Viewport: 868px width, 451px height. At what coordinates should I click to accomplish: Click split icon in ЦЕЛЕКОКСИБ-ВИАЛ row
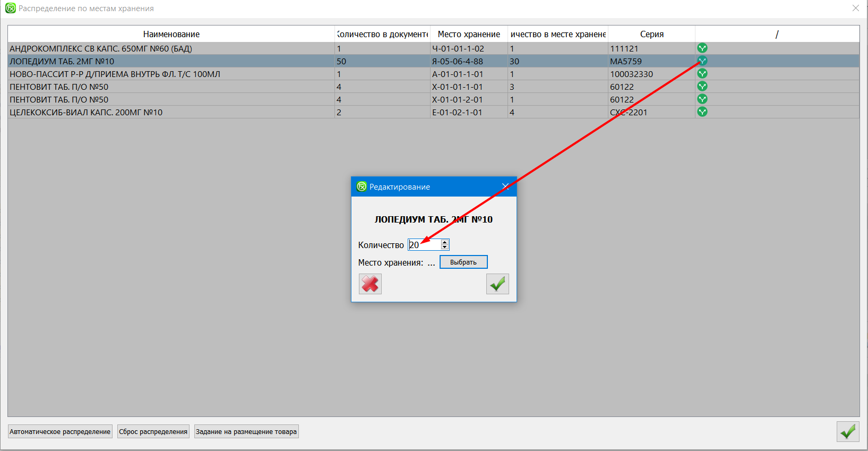point(702,112)
